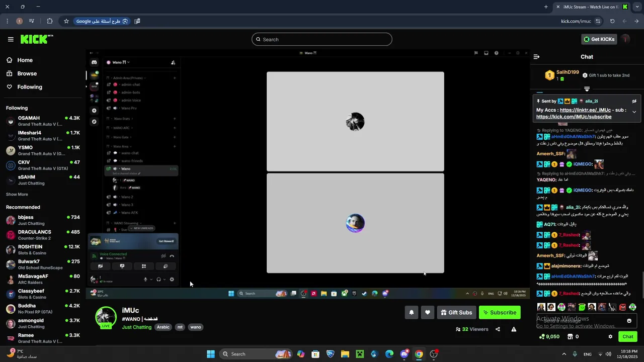This screenshot has width=644, height=362.
Task: Open Bulwark7 recommended channel
Action: (x=43, y=264)
